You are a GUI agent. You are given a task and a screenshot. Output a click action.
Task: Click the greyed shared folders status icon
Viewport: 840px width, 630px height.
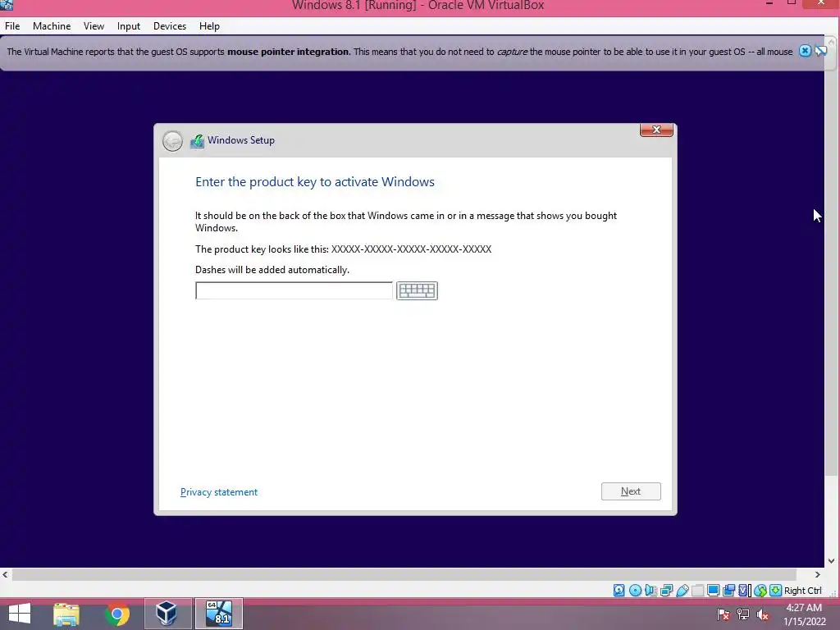click(x=697, y=591)
